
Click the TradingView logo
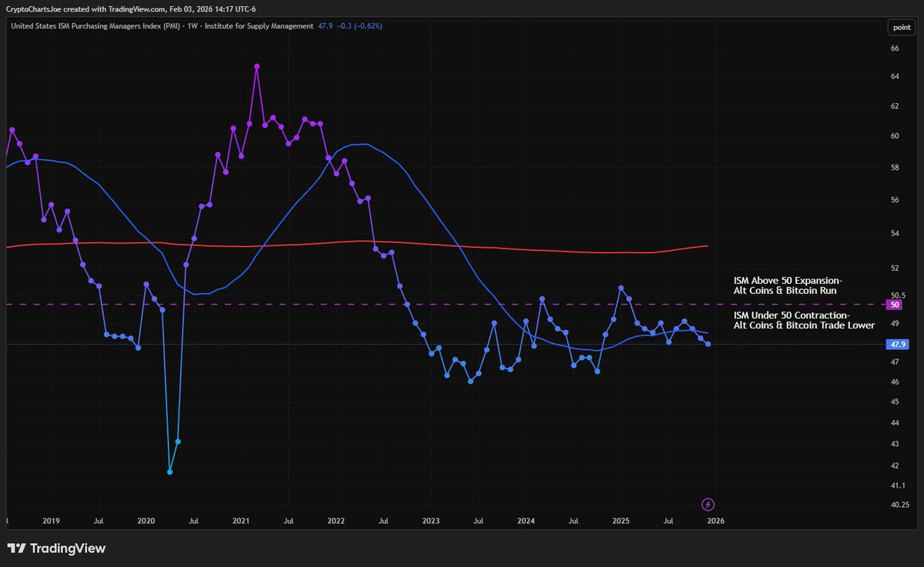coord(57,549)
